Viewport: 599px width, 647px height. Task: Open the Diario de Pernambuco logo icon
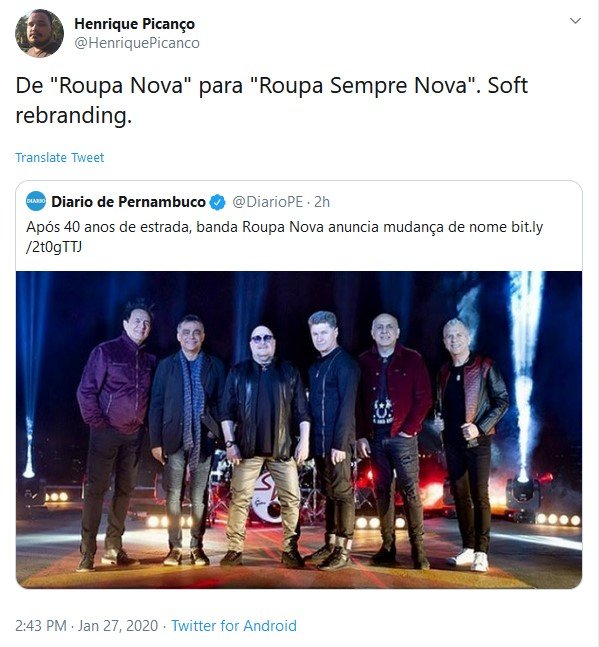pos(36,201)
